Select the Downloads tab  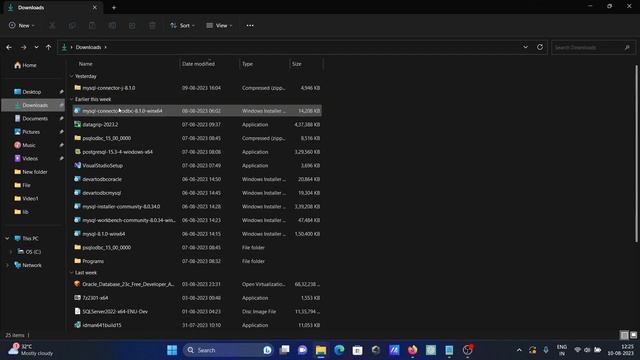(52, 7)
